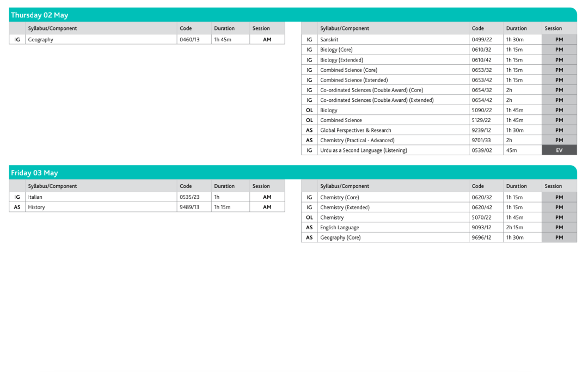Select Chemistry (Practical - Advanced) row
The width and height of the screenshot is (588, 372).
click(x=439, y=141)
